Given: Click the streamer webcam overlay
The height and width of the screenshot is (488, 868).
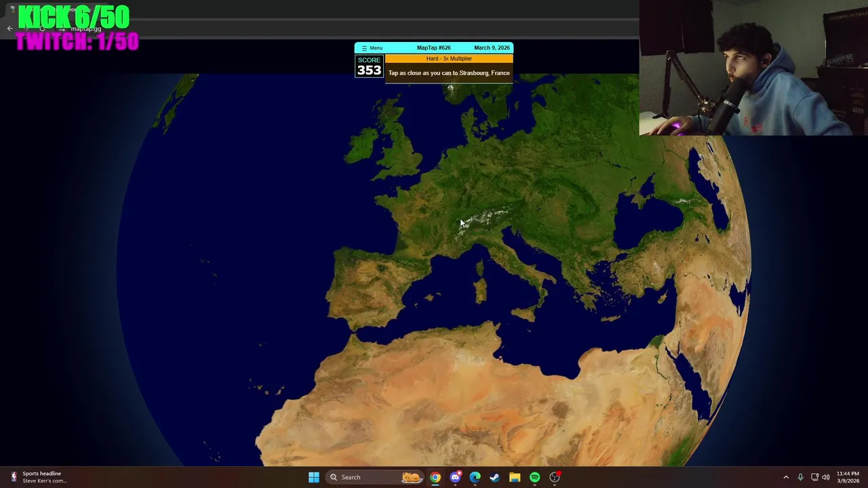Looking at the screenshot, I should 753,68.
